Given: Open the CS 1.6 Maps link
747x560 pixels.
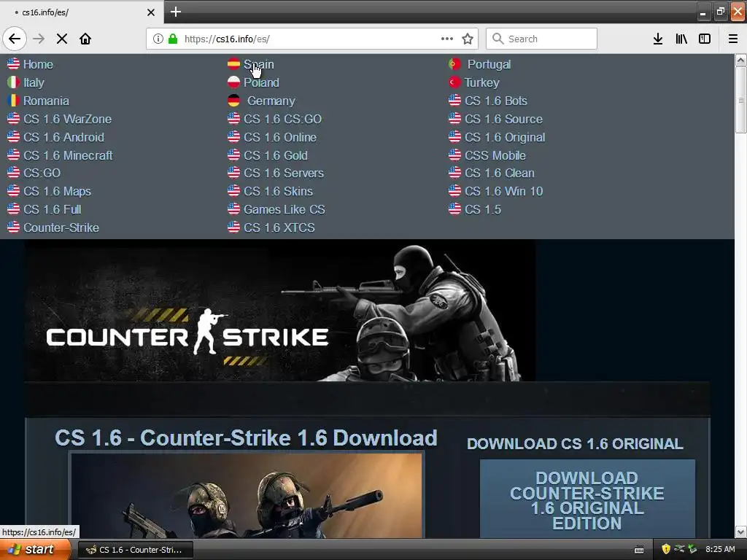Looking at the screenshot, I should [57, 192].
